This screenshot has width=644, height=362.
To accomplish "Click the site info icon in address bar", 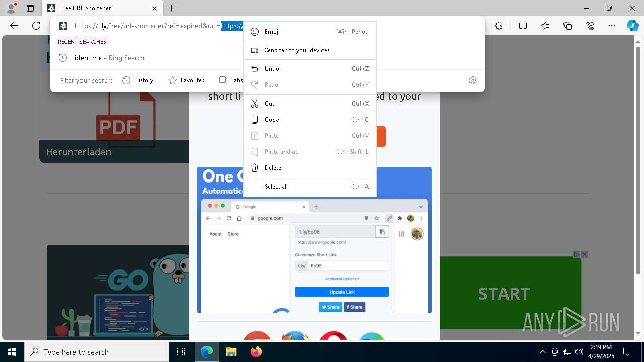I will 63,26.
